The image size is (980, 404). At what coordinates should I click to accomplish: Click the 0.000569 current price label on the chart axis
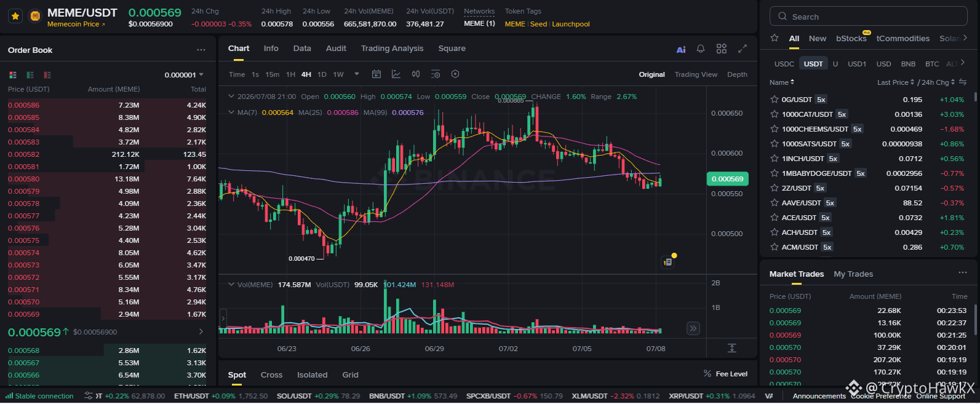[x=727, y=179]
